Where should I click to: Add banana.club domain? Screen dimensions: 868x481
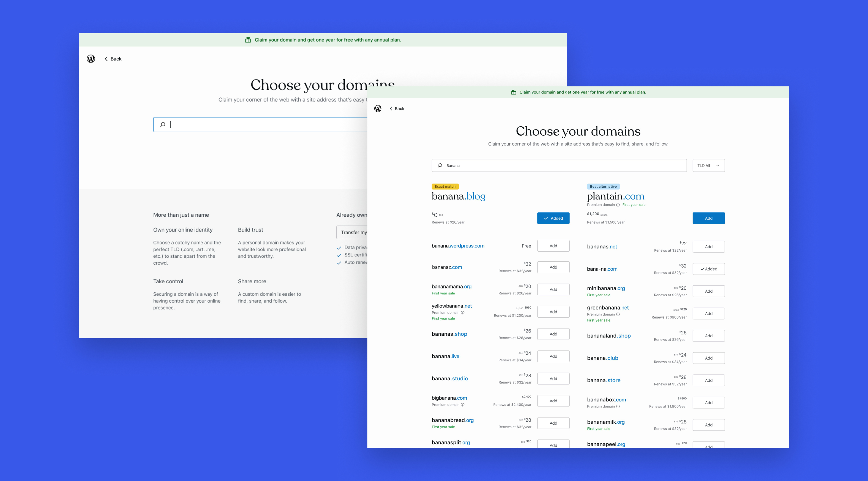708,358
